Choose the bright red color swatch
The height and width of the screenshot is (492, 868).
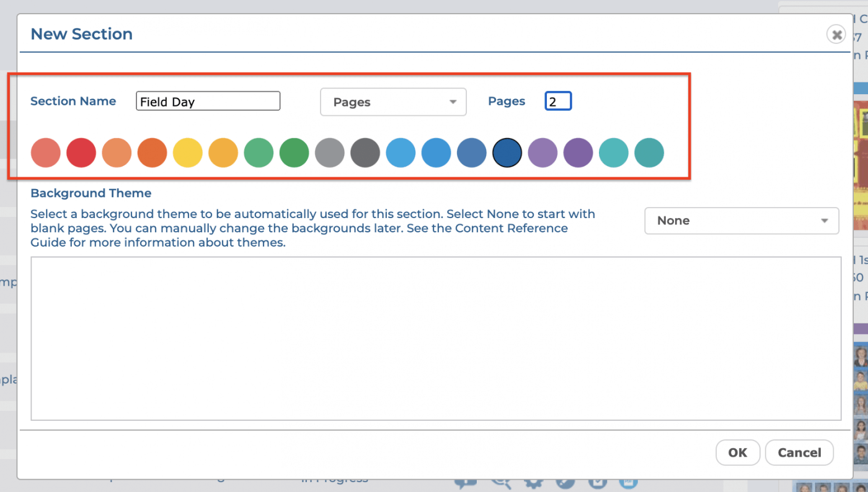point(81,153)
